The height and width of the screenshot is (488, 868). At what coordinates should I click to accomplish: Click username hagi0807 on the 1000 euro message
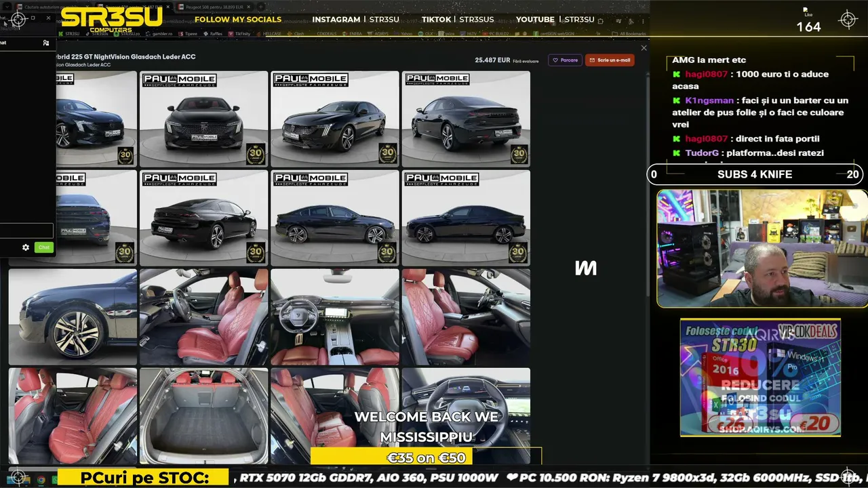(706, 74)
